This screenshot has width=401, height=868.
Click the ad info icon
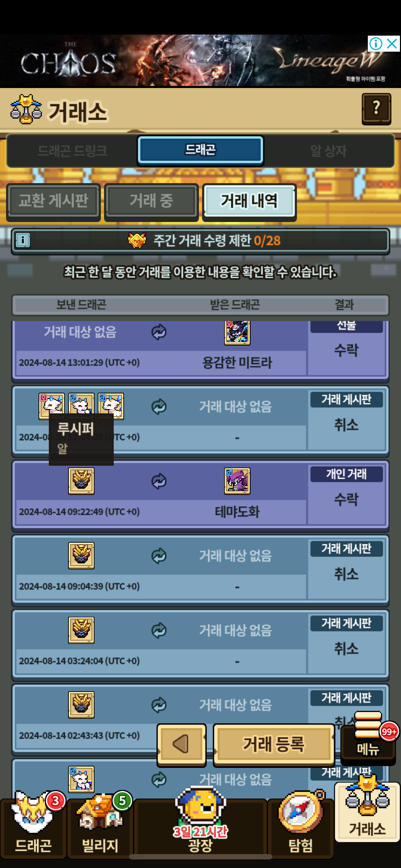376,44
